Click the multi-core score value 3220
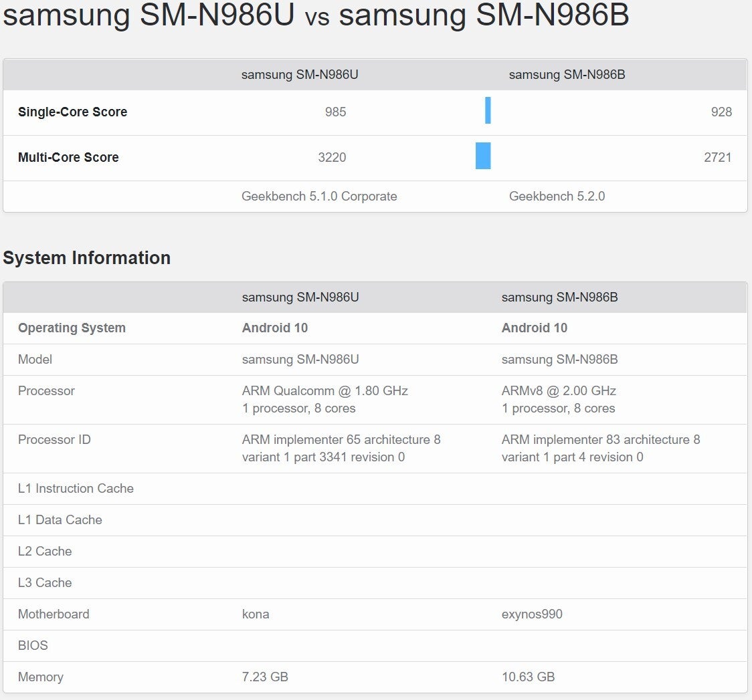Image resolution: width=752 pixels, height=700 pixels. click(x=332, y=157)
